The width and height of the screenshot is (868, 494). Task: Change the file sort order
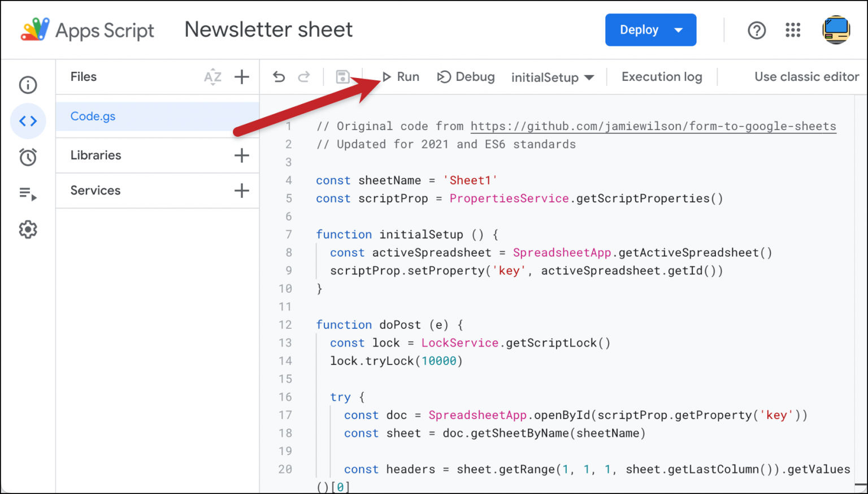coord(213,77)
